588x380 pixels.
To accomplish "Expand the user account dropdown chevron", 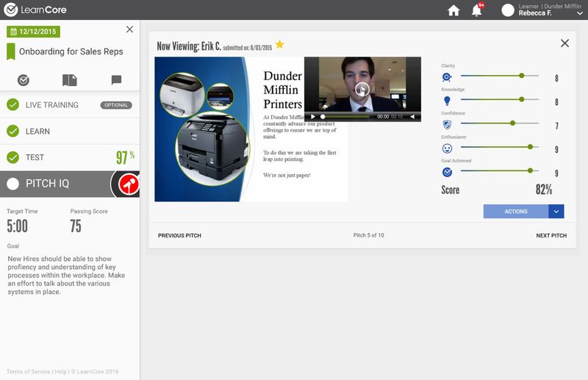I will click(x=580, y=13).
